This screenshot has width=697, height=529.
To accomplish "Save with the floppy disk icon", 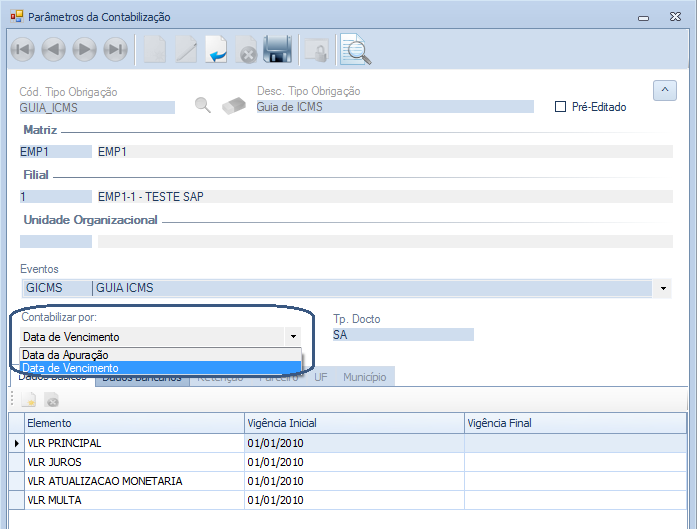I will click(277, 50).
